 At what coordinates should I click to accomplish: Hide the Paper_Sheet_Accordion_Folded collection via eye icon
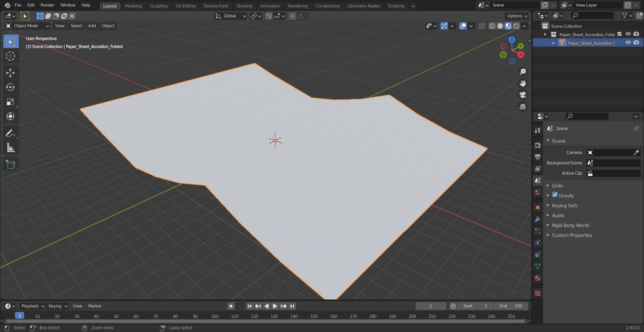coord(628,34)
